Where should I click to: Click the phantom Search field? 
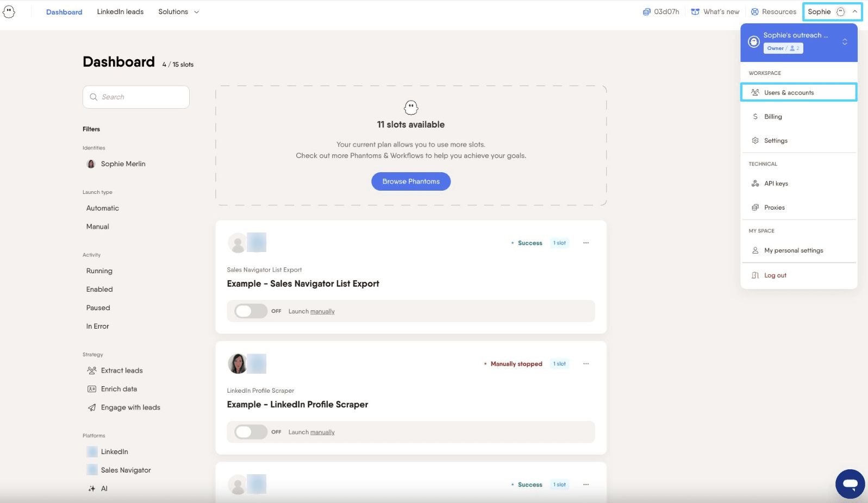coord(136,97)
